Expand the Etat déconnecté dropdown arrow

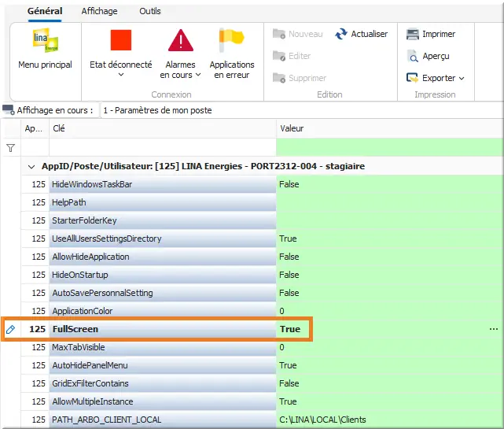click(121, 75)
